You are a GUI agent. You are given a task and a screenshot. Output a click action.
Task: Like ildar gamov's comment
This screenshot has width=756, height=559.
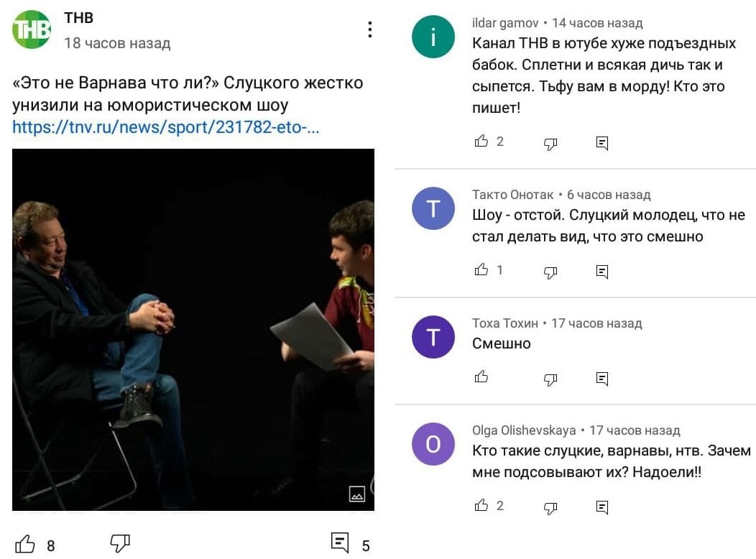point(481,142)
